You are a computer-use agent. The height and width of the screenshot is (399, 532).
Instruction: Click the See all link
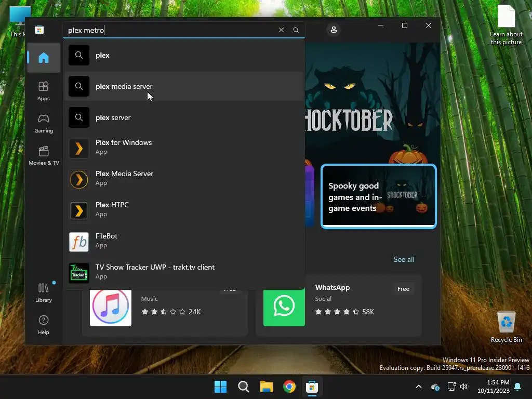pos(404,260)
